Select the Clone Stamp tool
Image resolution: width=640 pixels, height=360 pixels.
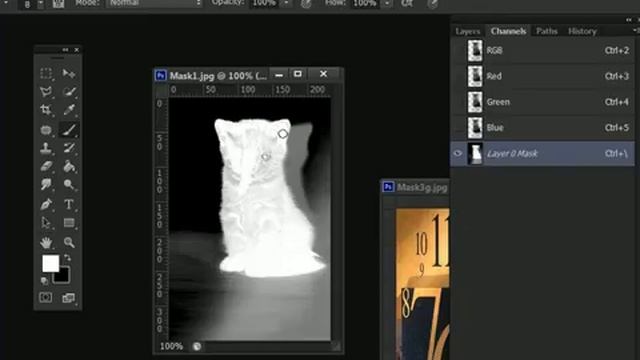(x=46, y=148)
